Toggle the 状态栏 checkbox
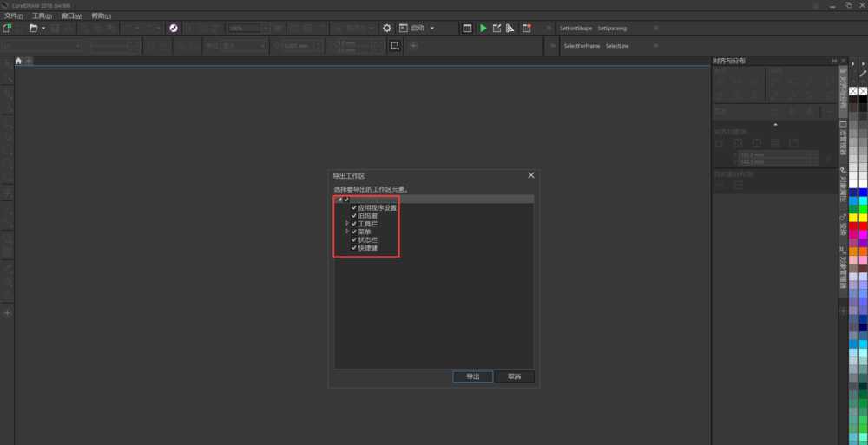This screenshot has height=445, width=868. pos(353,239)
